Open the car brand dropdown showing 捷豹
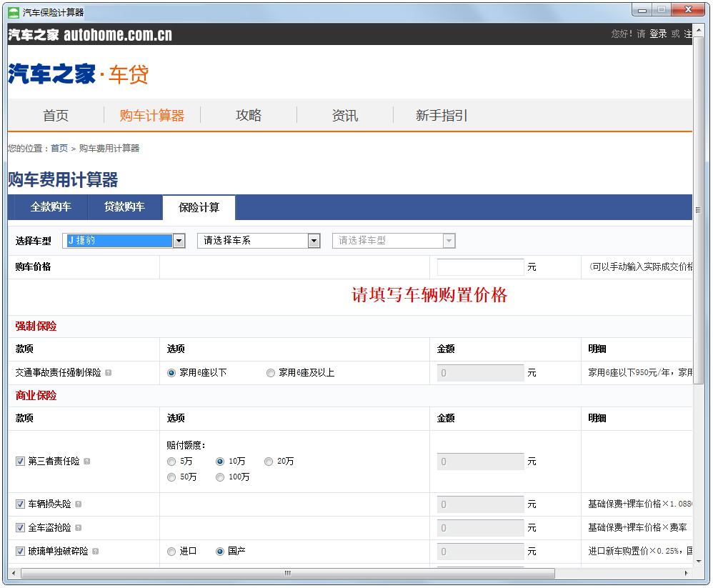The width and height of the screenshot is (713, 588). [x=124, y=241]
